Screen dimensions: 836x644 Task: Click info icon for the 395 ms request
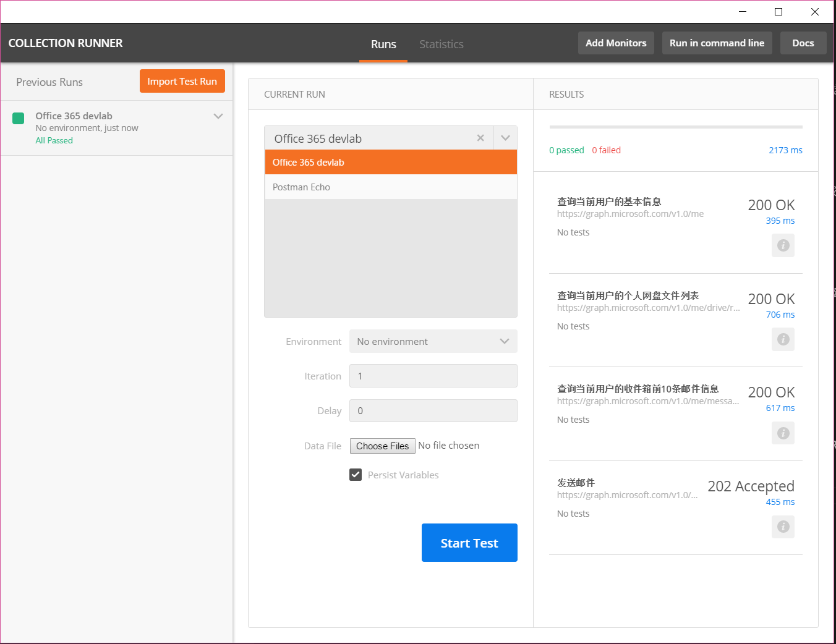[783, 245]
